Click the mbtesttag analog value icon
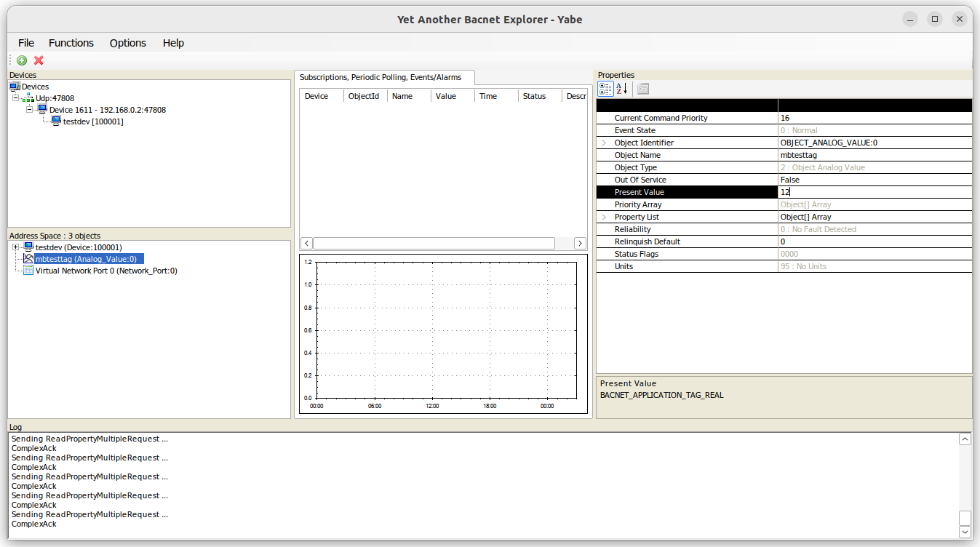Viewport: 980px width, 547px height. (x=28, y=259)
